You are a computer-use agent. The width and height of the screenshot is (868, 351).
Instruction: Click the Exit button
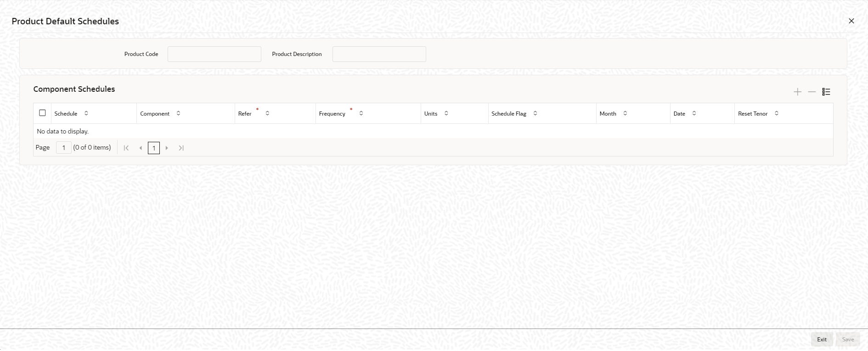[x=822, y=340]
